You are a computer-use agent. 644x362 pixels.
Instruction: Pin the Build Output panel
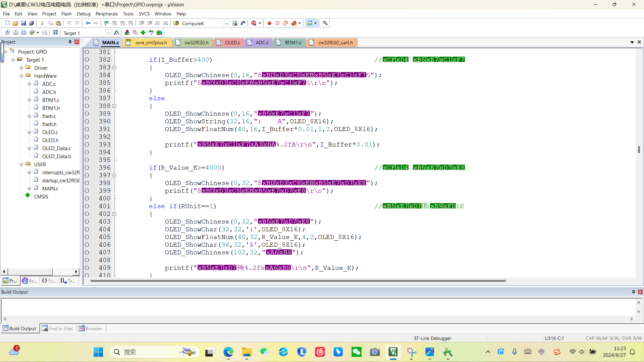pyautogui.click(x=634, y=292)
